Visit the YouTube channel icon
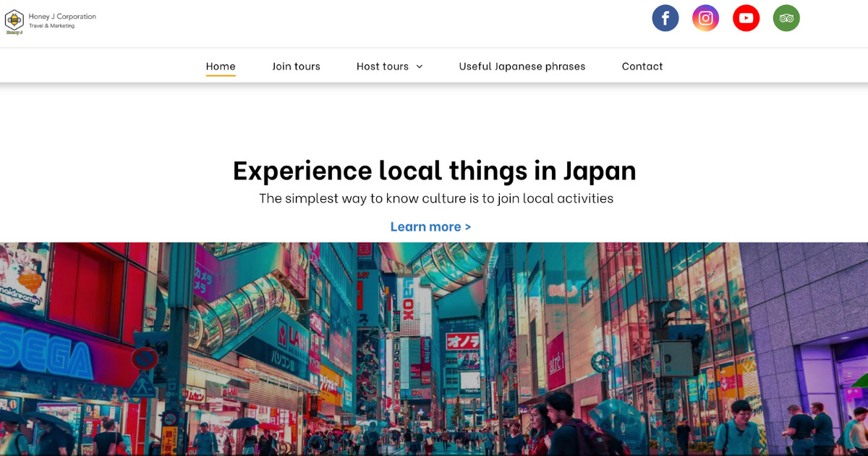Viewport: 868px width, 456px height. [746, 18]
